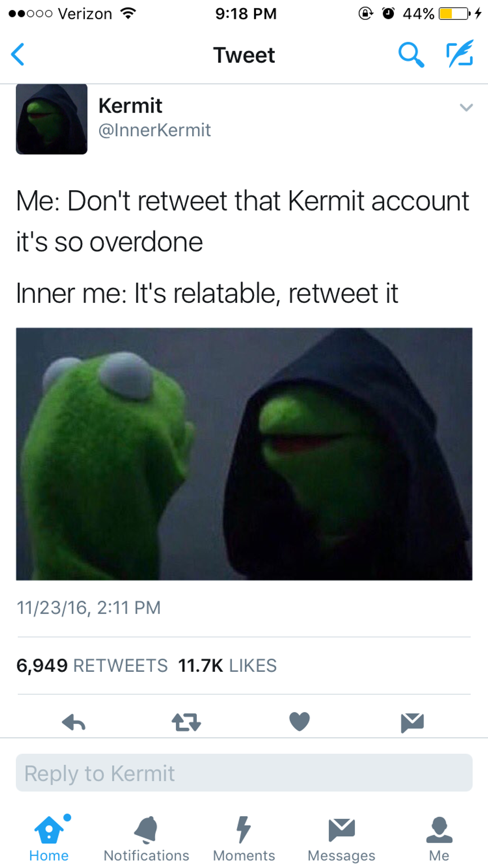Tap the Reply to Kermit field

coord(244,772)
